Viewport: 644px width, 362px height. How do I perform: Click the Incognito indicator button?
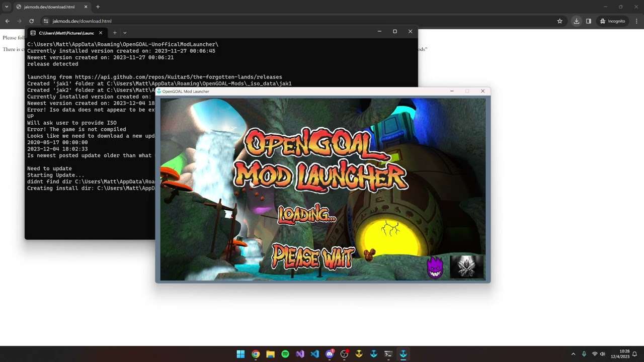(x=612, y=21)
